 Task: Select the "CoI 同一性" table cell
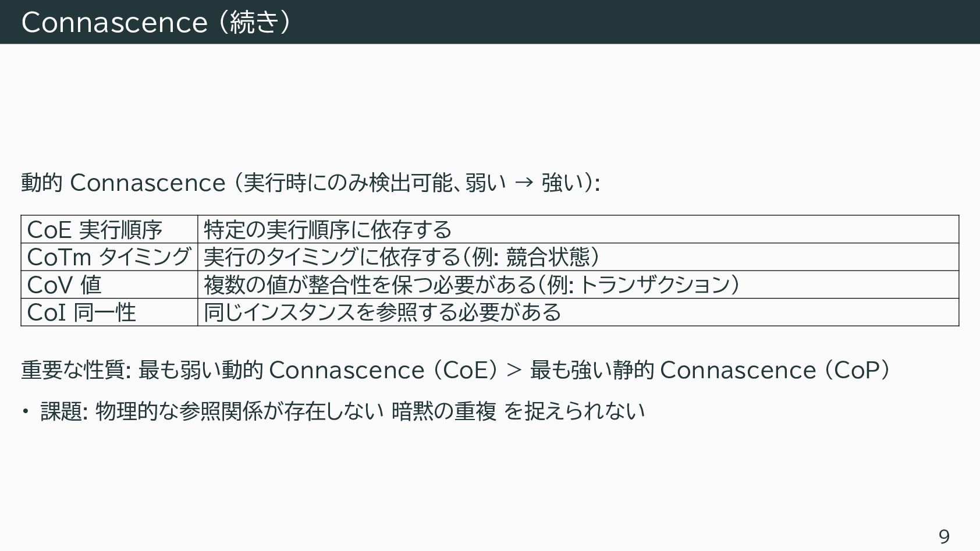pyautogui.click(x=81, y=312)
